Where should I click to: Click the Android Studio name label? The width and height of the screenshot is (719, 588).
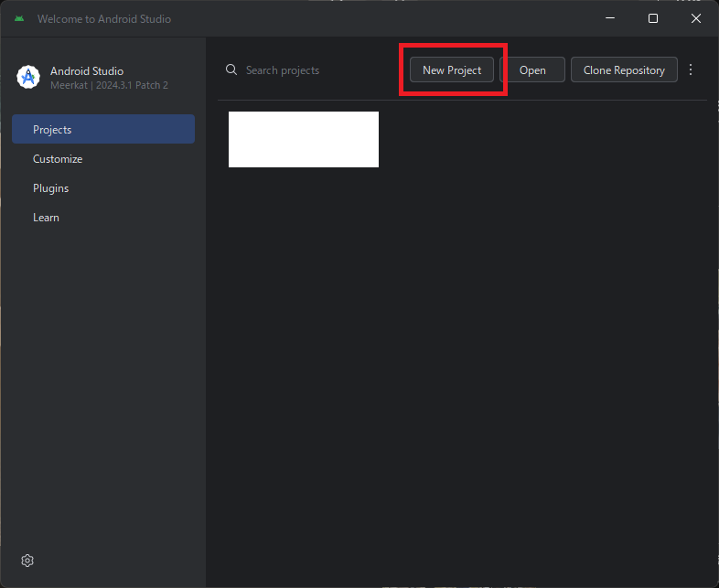click(87, 71)
